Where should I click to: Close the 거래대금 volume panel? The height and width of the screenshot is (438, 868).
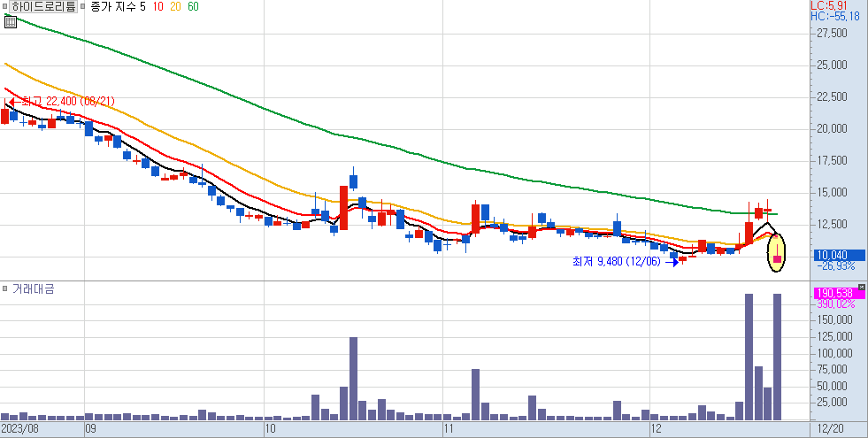point(861,287)
